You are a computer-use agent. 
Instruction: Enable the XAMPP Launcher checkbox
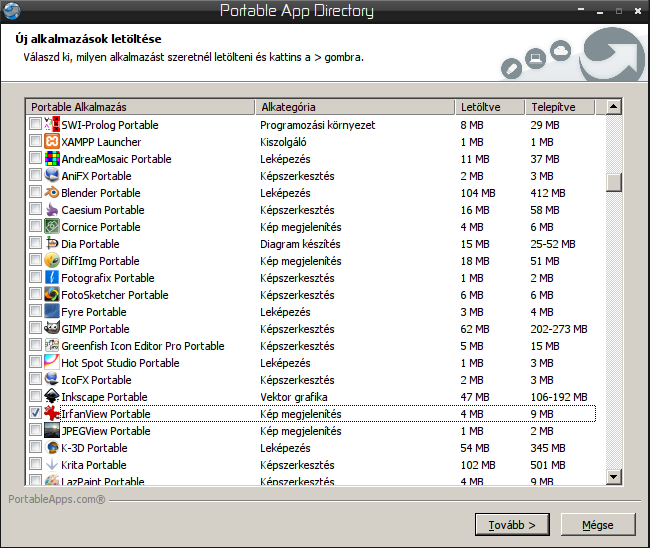pyautogui.click(x=36, y=141)
